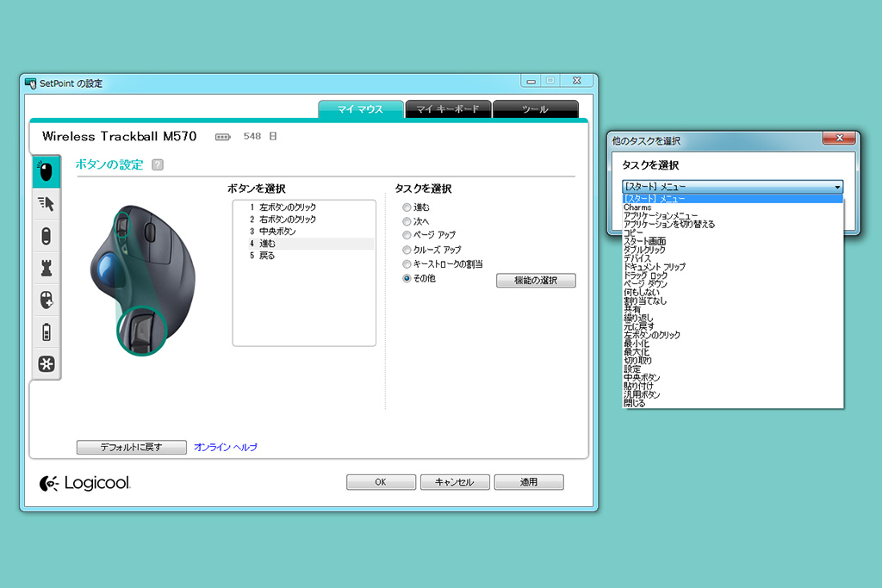Choose 最大化 from the task list
882x588 pixels.
(x=733, y=352)
